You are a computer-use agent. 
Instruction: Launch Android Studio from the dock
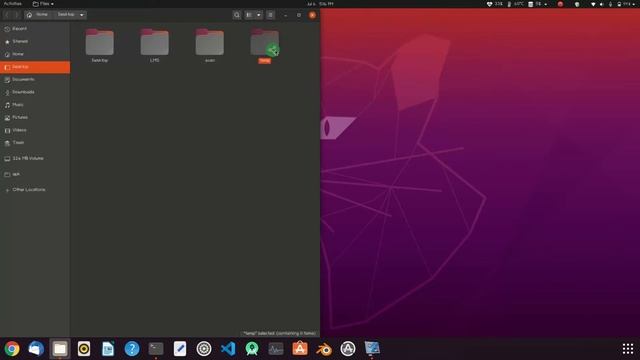click(252, 349)
